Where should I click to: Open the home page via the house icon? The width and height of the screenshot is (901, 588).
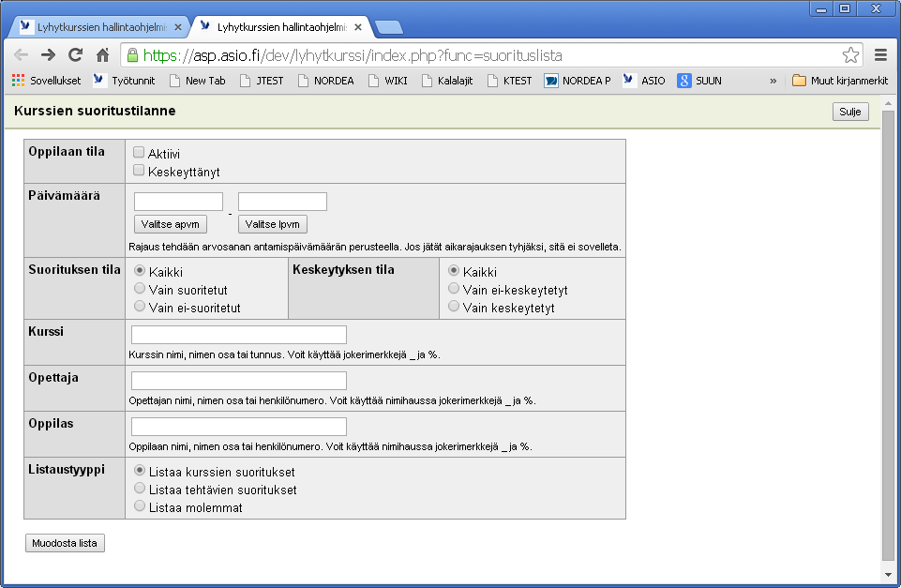click(x=102, y=55)
